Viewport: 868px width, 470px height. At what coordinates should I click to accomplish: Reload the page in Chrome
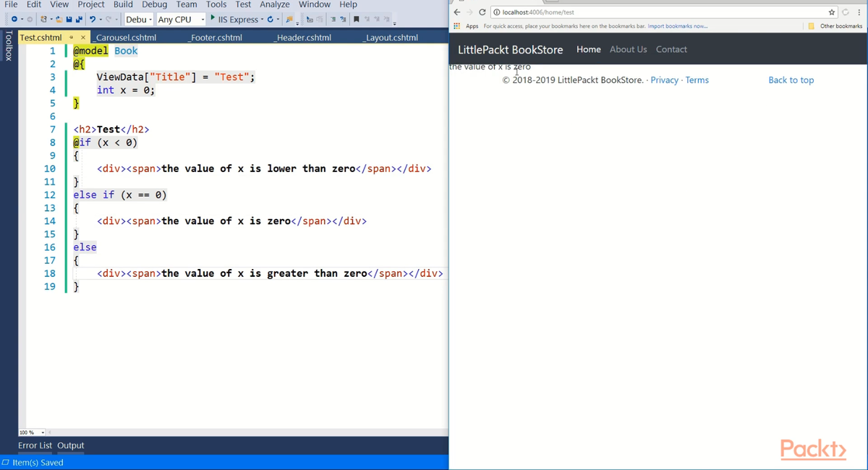pyautogui.click(x=482, y=12)
